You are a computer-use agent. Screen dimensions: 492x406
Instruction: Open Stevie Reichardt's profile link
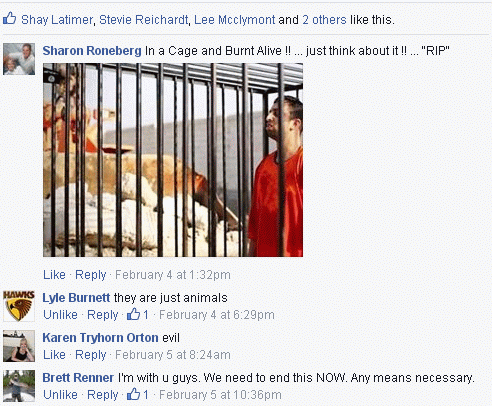[144, 20]
